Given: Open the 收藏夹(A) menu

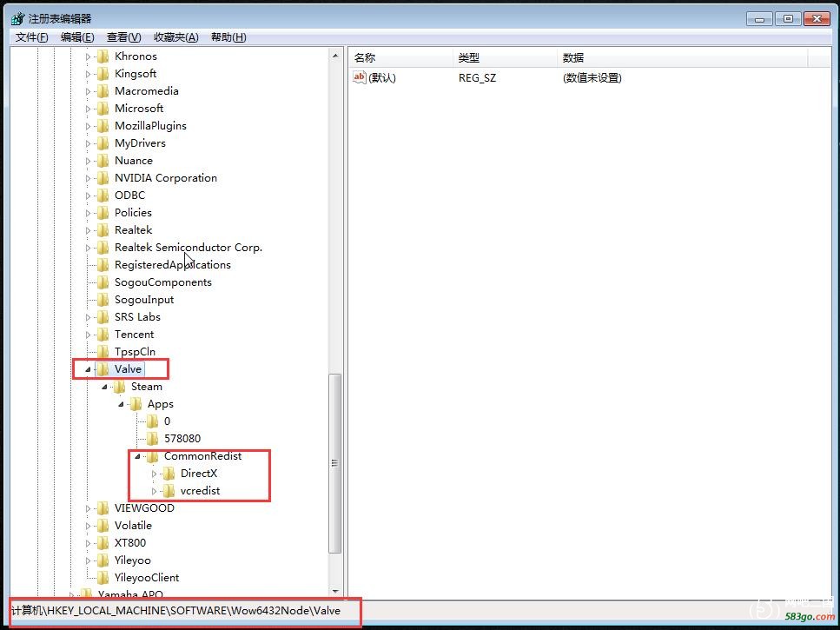Looking at the screenshot, I should [x=175, y=37].
